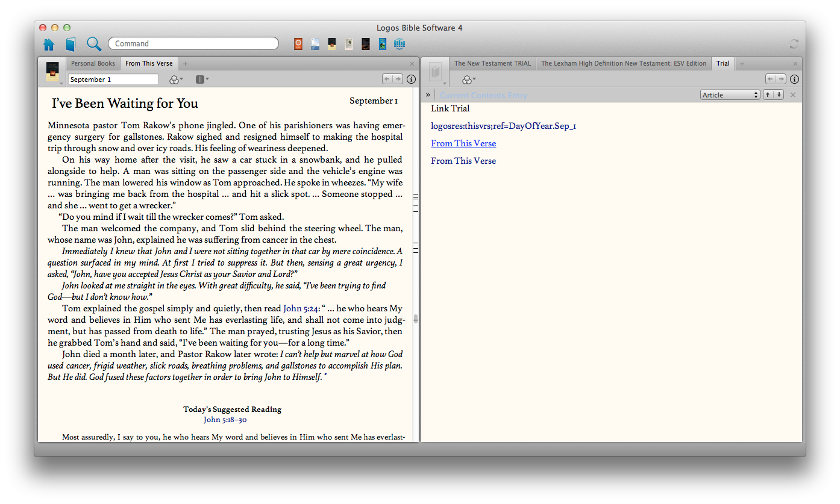
Task: Open the Lexham High Definition New Testament tab
Action: 624,63
